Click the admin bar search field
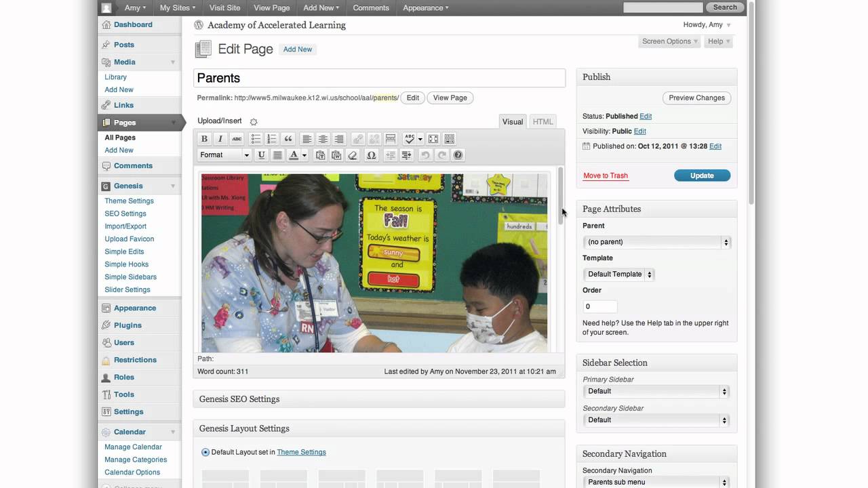 click(663, 7)
